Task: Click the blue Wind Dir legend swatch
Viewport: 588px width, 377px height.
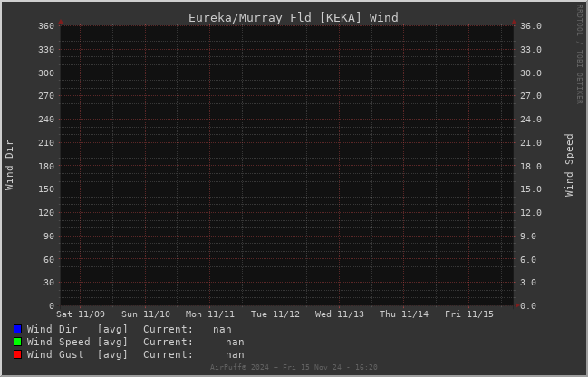Action: point(17,329)
